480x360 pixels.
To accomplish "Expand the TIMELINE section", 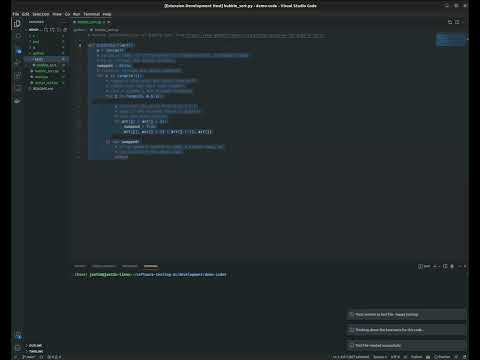I will tap(36, 351).
